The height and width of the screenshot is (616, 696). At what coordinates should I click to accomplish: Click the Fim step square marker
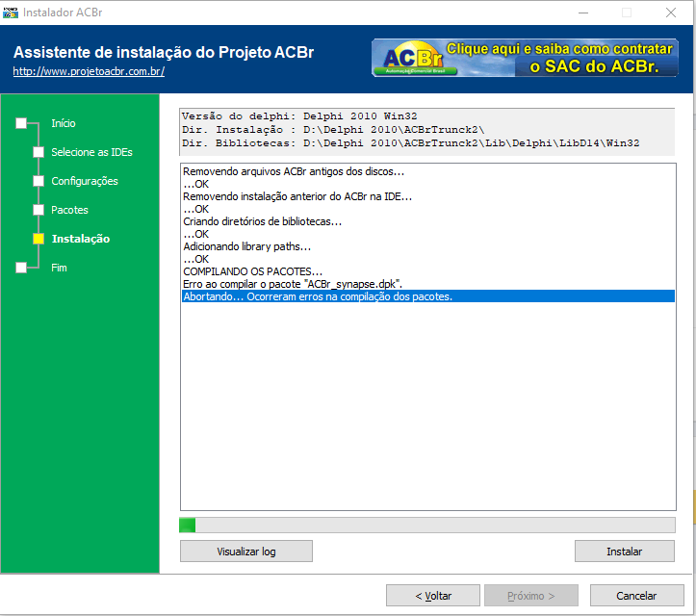point(21,268)
